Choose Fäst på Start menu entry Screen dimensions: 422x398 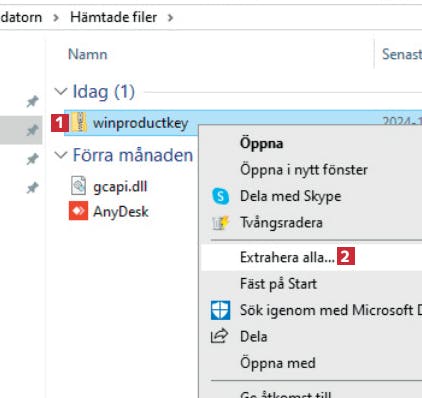pos(278,284)
